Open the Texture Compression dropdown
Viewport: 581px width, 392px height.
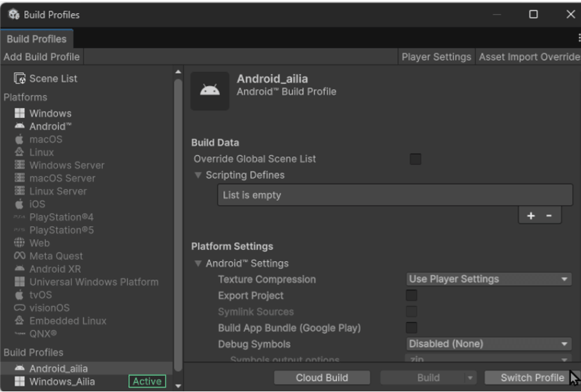tap(489, 279)
